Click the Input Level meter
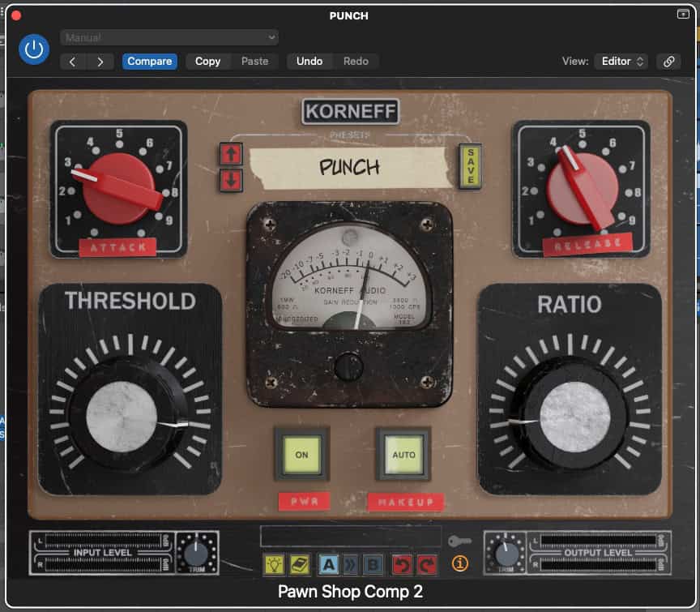This screenshot has height=612, width=700. pos(102,553)
